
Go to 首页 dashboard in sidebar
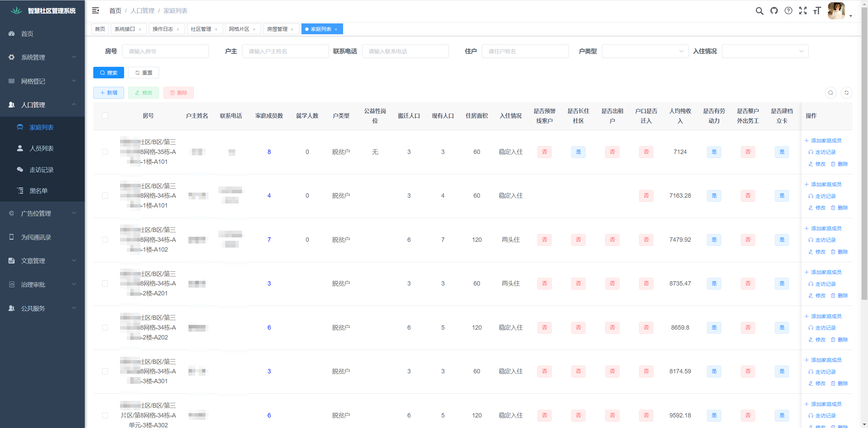tap(42, 34)
